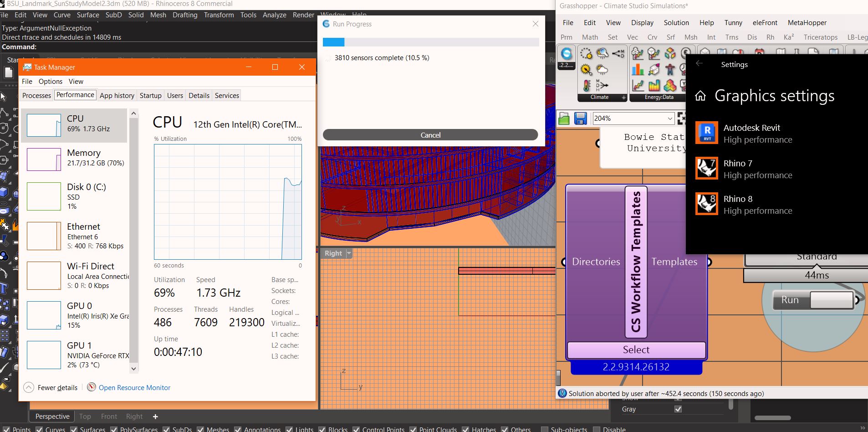
Task: Click the Autodesk Revit app icon
Action: tap(707, 133)
